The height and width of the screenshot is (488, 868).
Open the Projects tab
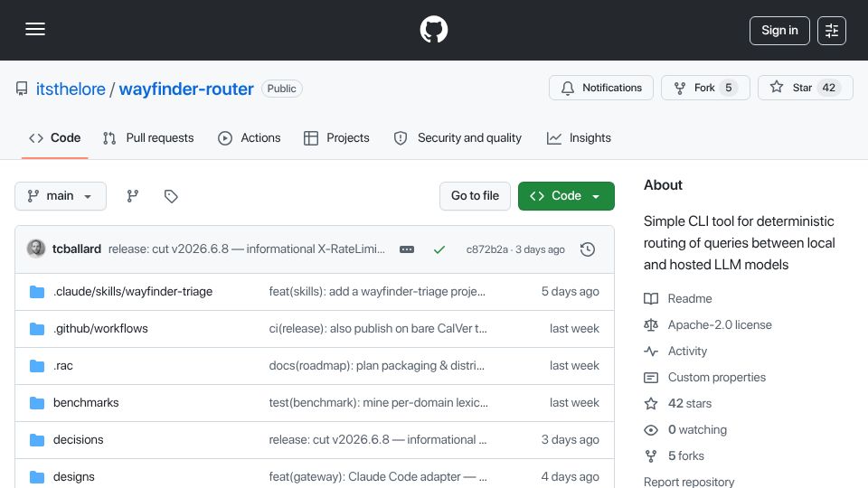tap(336, 137)
